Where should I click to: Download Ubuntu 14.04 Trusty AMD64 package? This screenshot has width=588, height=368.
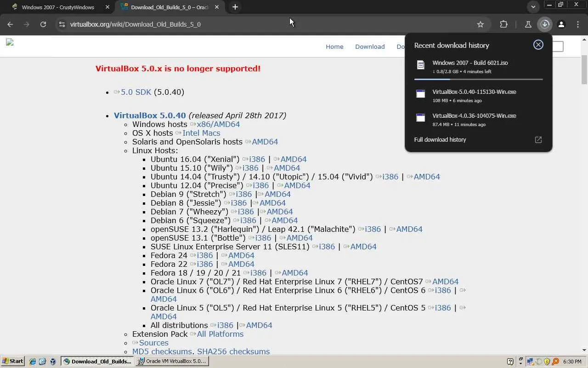click(427, 177)
